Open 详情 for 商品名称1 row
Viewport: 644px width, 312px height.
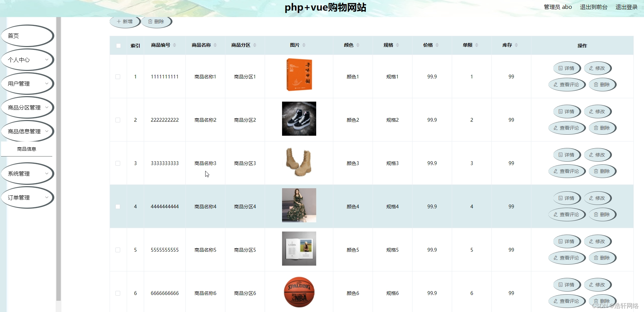click(567, 68)
